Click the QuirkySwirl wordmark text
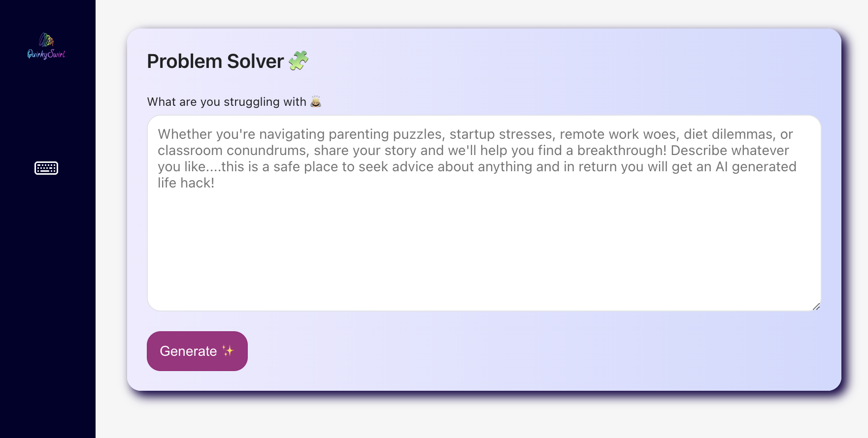Image resolution: width=868 pixels, height=438 pixels. (x=46, y=54)
